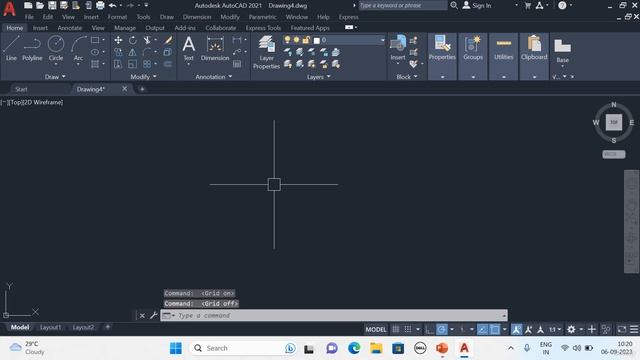Toggle annotation visibility in status bar
The height and width of the screenshot is (360, 640).
516,329
